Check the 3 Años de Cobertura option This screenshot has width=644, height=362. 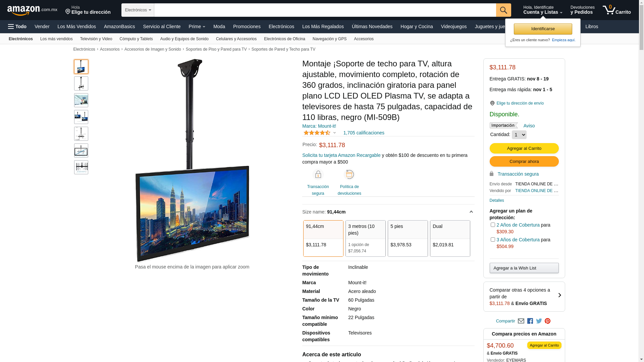click(x=493, y=240)
